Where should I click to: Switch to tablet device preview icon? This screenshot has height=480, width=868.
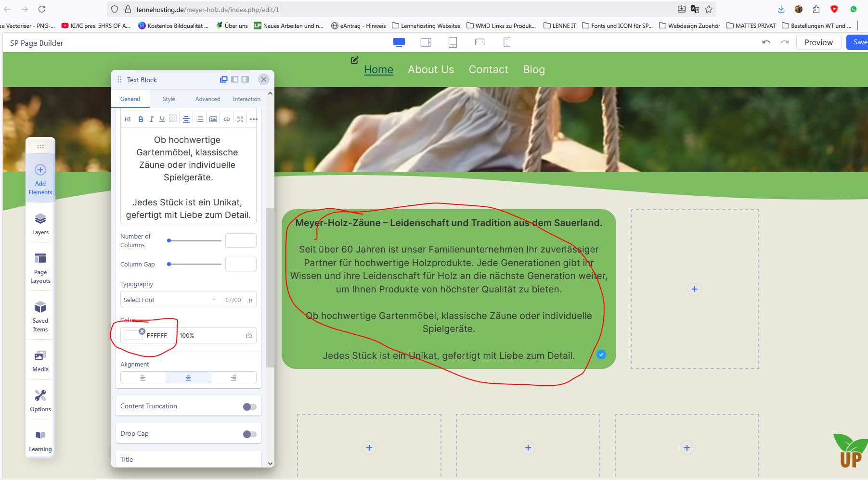coord(453,42)
